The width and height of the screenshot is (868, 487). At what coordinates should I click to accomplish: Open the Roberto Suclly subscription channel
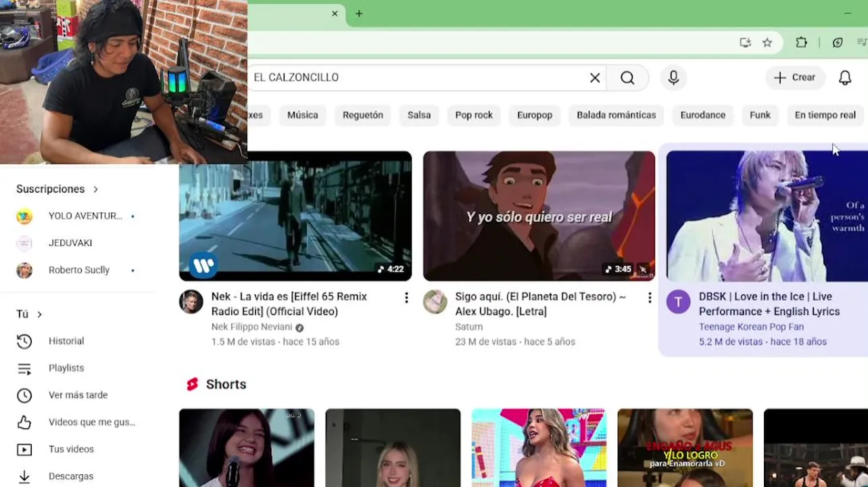pos(78,270)
